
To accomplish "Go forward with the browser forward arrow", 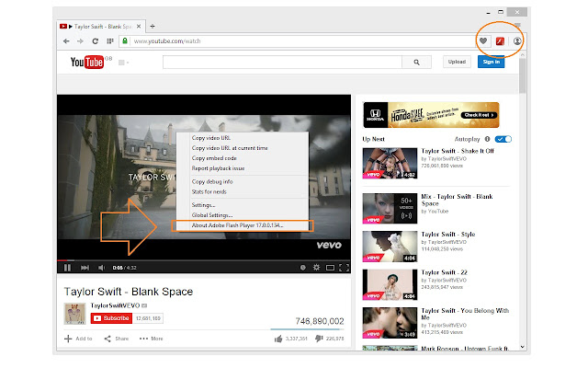I will coord(80,40).
